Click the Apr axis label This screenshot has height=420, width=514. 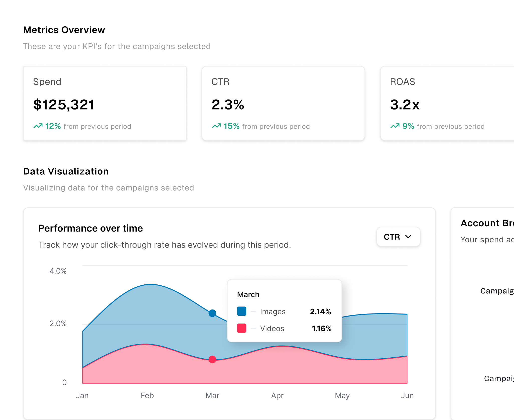click(278, 395)
